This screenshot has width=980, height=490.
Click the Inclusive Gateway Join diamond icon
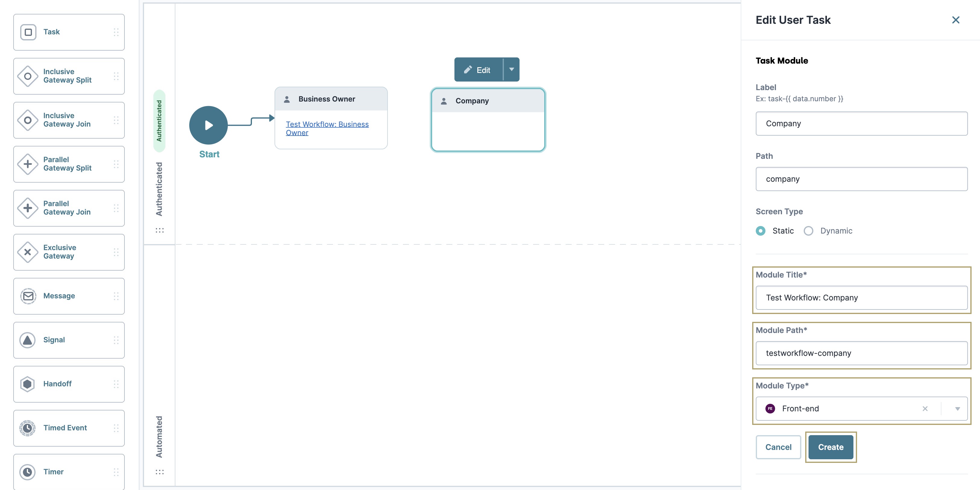[x=28, y=120]
